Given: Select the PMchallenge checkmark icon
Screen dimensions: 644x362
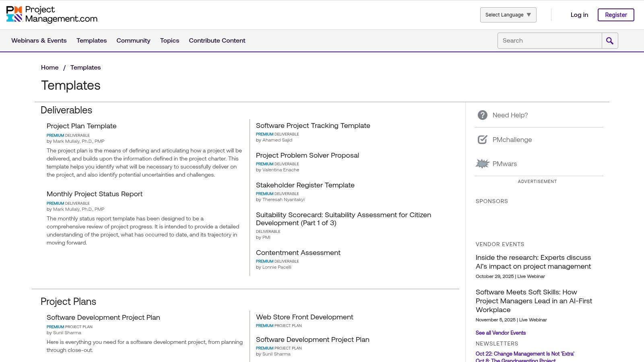Looking at the screenshot, I should coord(482,140).
